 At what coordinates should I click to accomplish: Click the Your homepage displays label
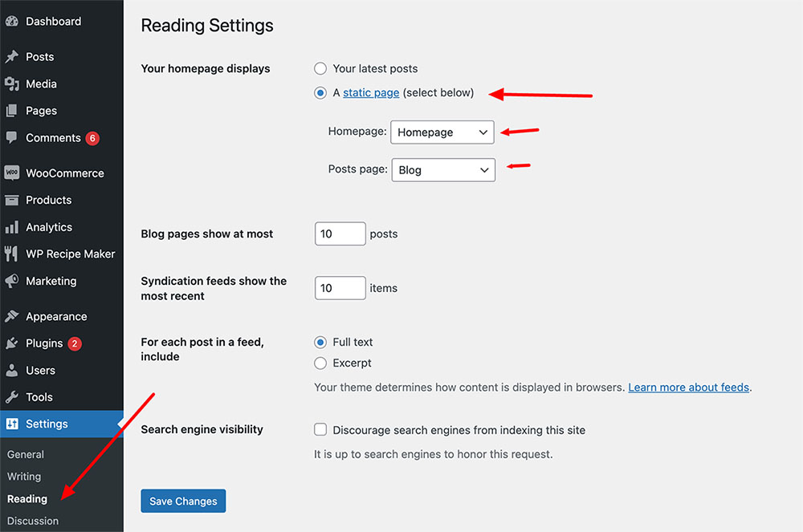tap(206, 68)
